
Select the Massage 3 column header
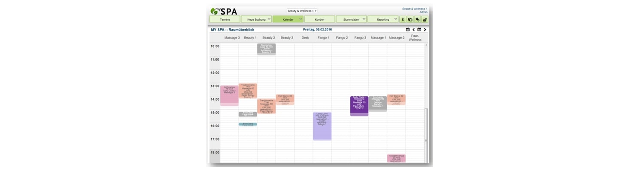point(232,38)
